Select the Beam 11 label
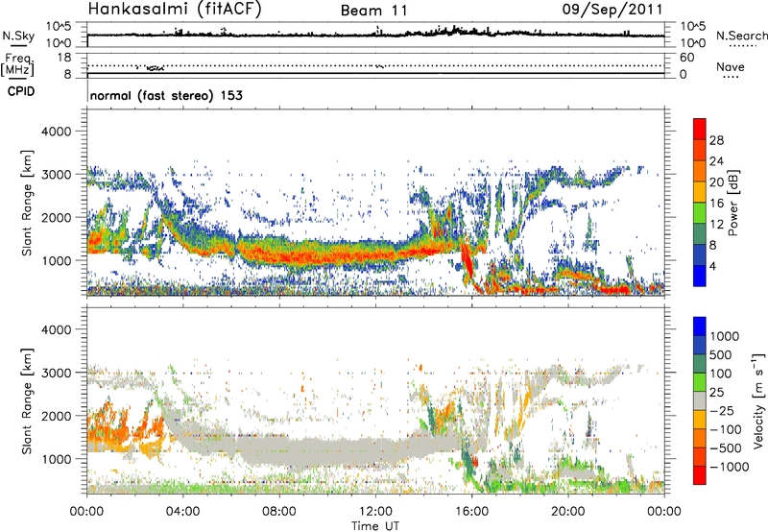The image size is (768, 532). 373,11
